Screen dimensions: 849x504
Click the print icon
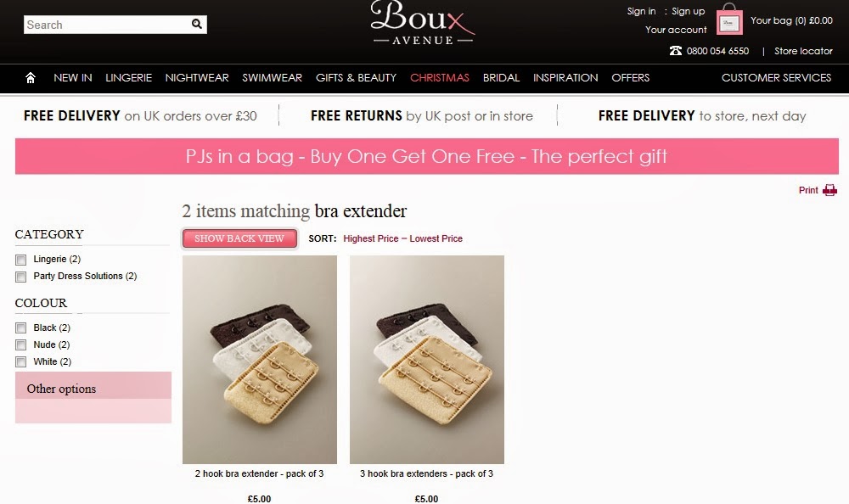coord(829,190)
